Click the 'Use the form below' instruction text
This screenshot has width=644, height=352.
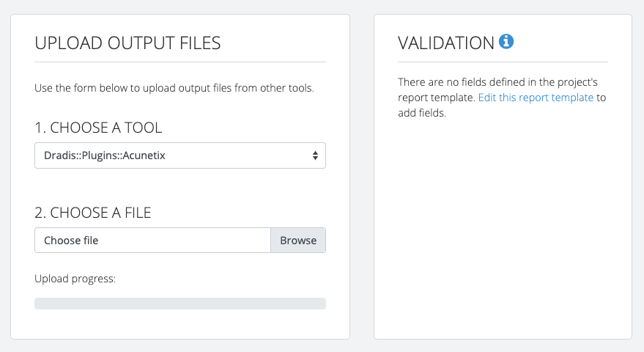tap(174, 88)
